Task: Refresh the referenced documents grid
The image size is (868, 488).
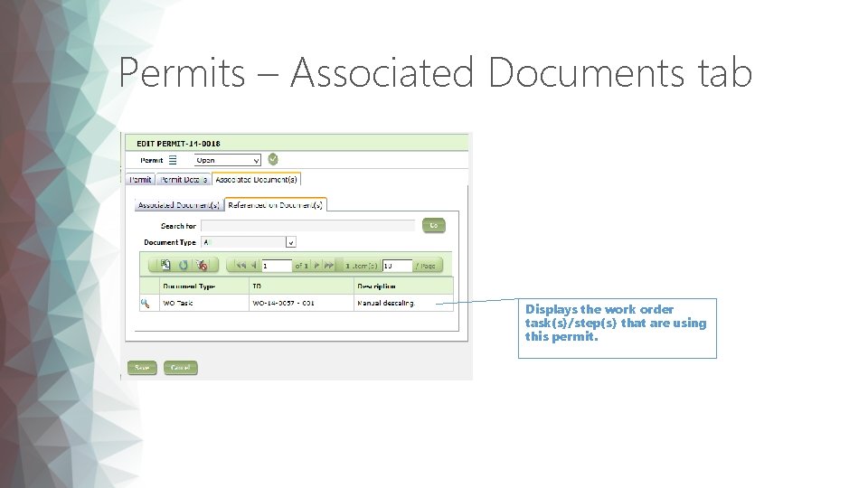Action: coord(184,265)
